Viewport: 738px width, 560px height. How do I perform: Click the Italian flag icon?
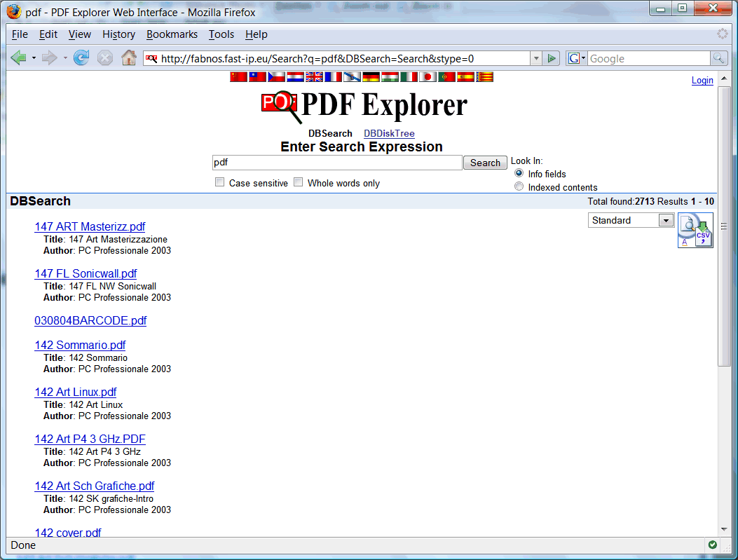[409, 77]
